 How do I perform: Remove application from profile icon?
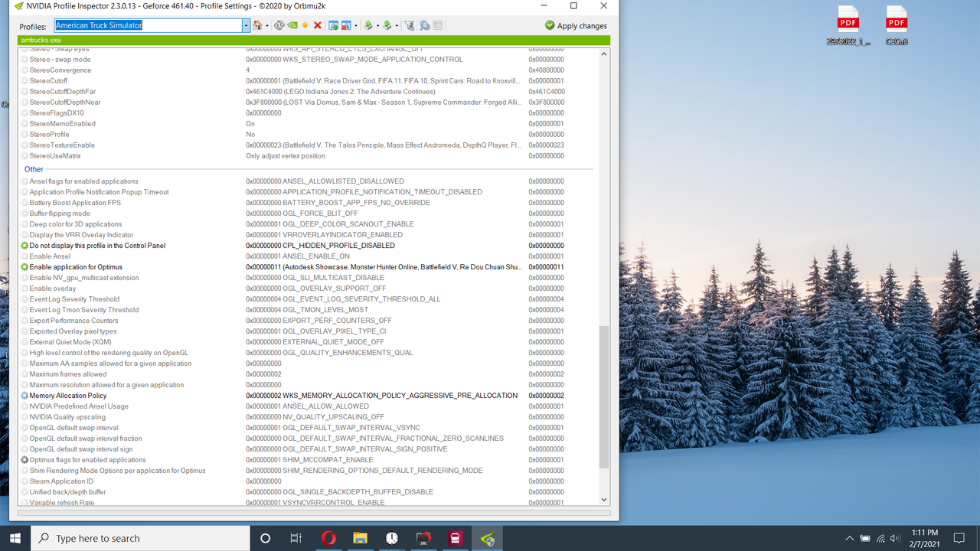point(346,25)
